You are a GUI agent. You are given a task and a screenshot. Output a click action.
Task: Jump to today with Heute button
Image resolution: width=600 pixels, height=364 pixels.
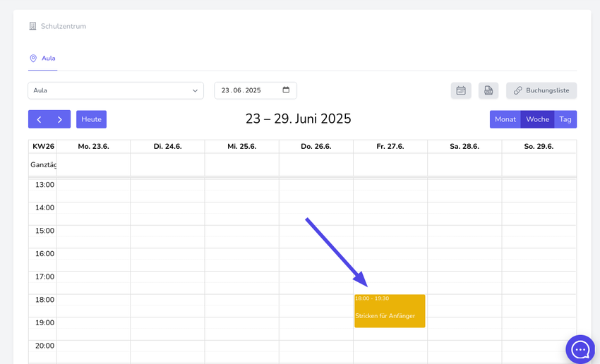pos(91,119)
